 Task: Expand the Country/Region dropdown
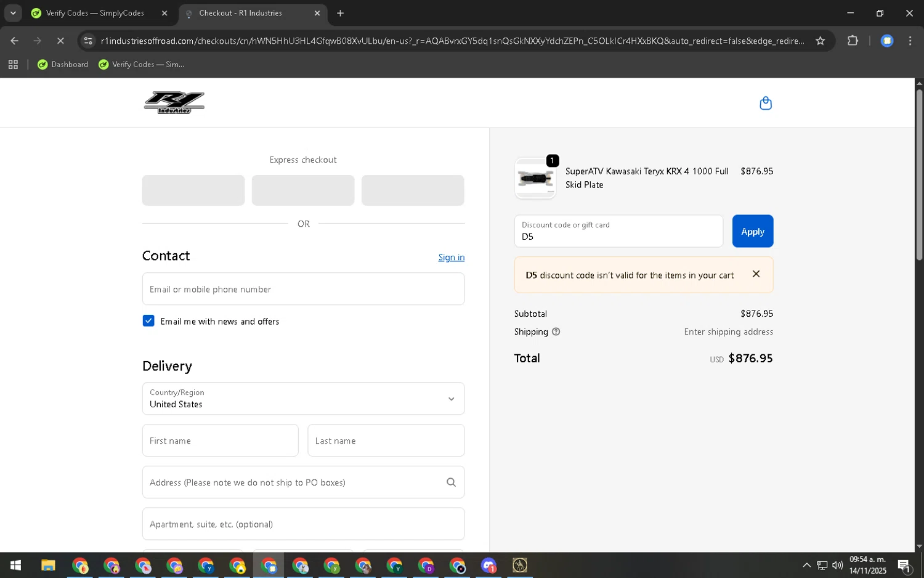pos(303,399)
